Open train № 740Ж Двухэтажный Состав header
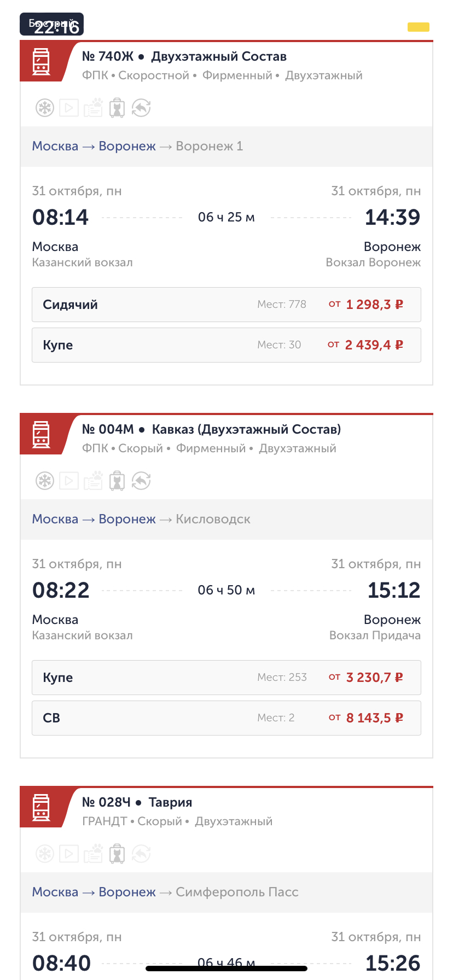The height and width of the screenshot is (980, 453). pyautogui.click(x=184, y=56)
